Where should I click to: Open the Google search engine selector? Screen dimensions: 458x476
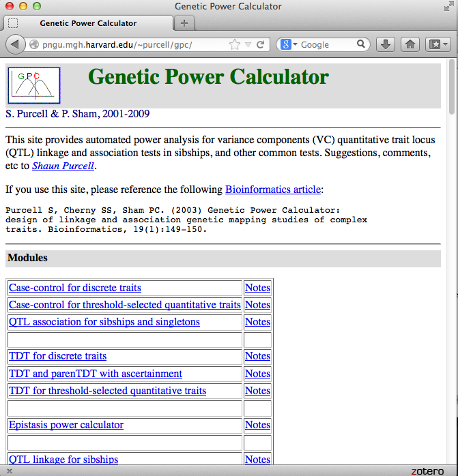click(x=289, y=44)
